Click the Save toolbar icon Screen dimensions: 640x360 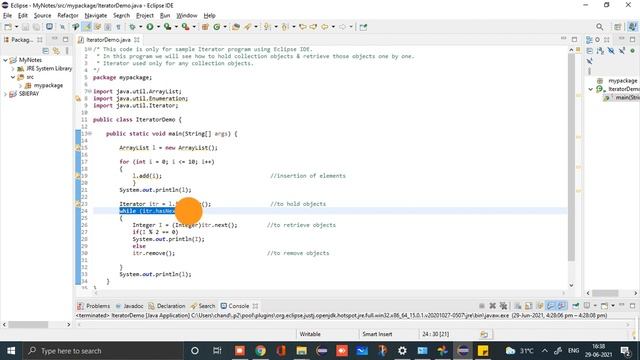tap(25, 27)
